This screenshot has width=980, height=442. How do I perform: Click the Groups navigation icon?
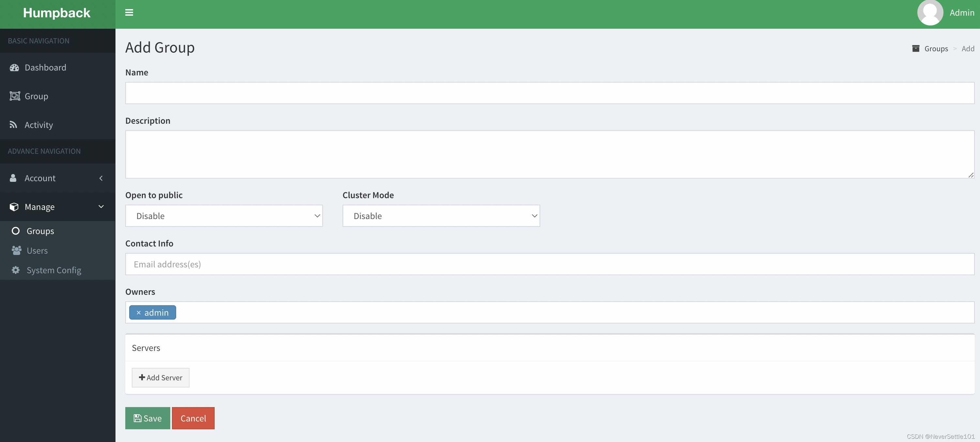[15, 231]
